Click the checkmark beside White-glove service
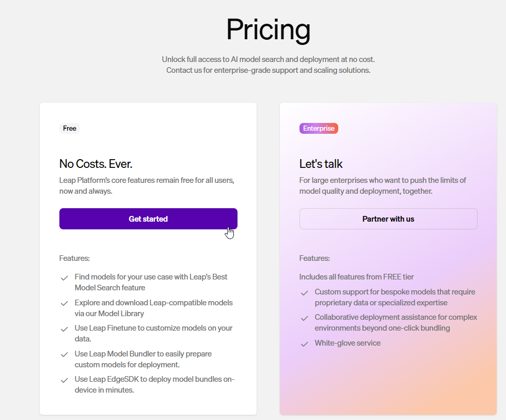Image resolution: width=506 pixels, height=420 pixels. point(305,344)
